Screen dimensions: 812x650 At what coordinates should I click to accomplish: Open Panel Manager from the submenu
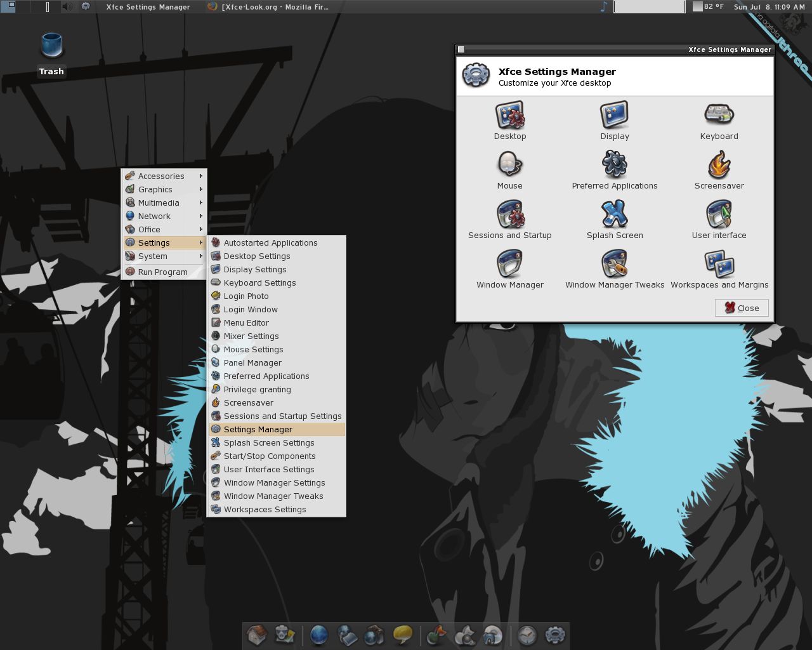(x=277, y=362)
